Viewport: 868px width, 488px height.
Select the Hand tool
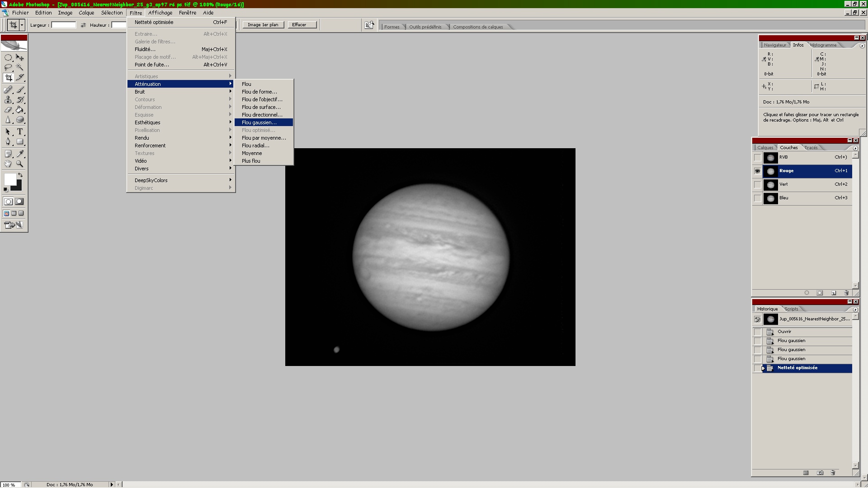click(8, 164)
